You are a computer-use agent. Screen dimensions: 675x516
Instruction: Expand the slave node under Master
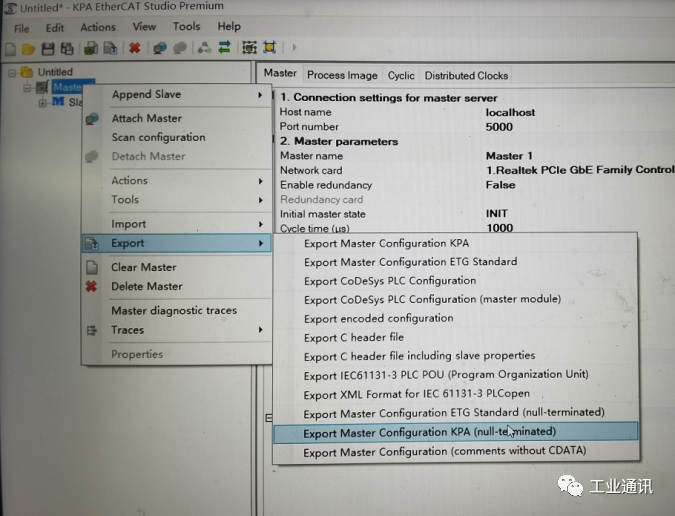42,103
